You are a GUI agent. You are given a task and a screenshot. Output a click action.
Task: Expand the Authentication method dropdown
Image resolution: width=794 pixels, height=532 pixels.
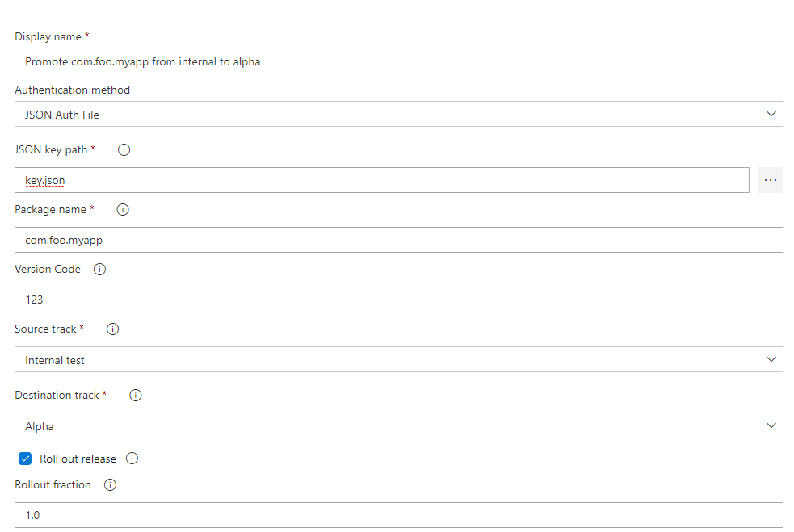tap(398, 115)
